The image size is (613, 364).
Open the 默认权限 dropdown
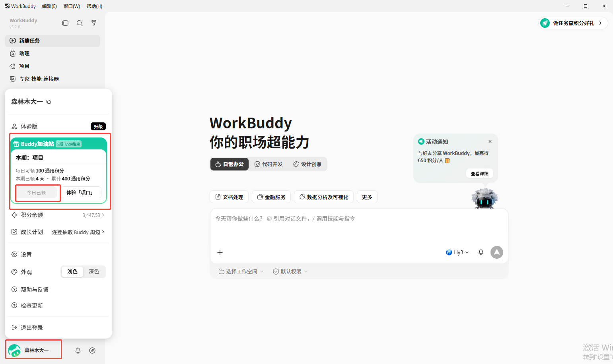[x=290, y=271]
